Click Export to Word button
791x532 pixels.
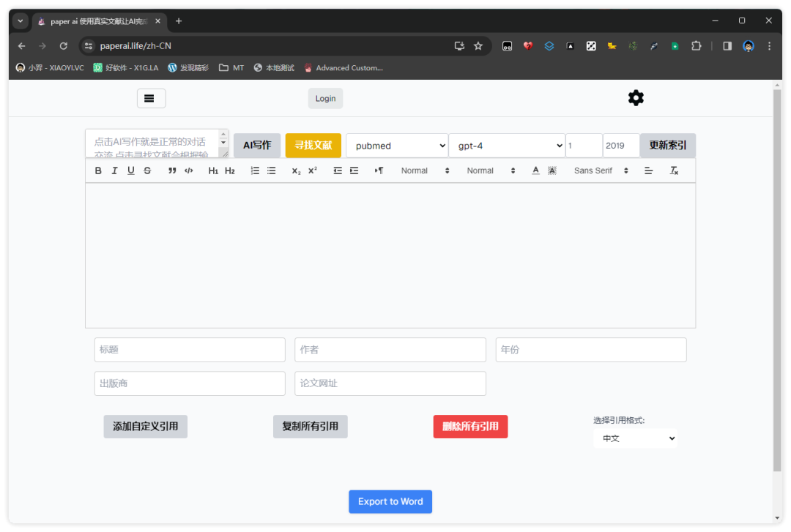[x=390, y=502]
